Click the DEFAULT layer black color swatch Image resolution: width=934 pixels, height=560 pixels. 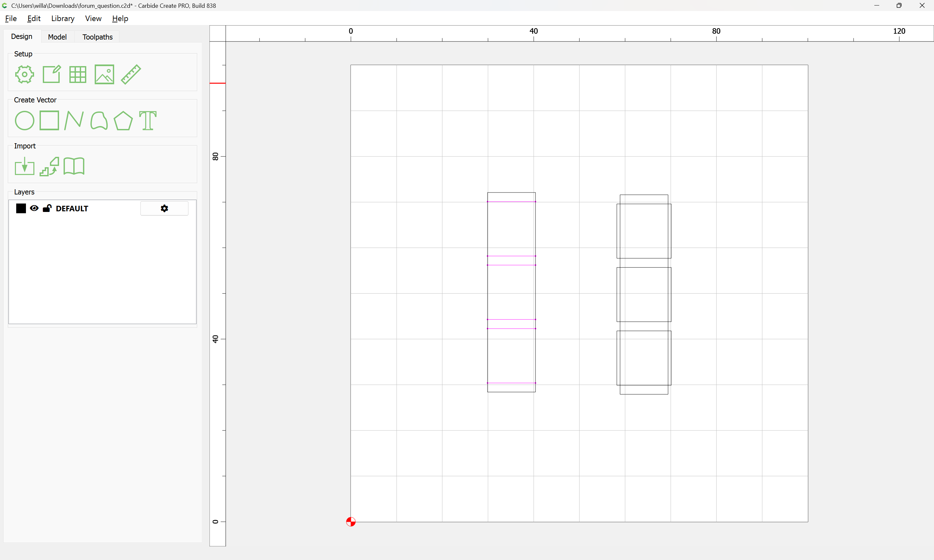click(21, 208)
